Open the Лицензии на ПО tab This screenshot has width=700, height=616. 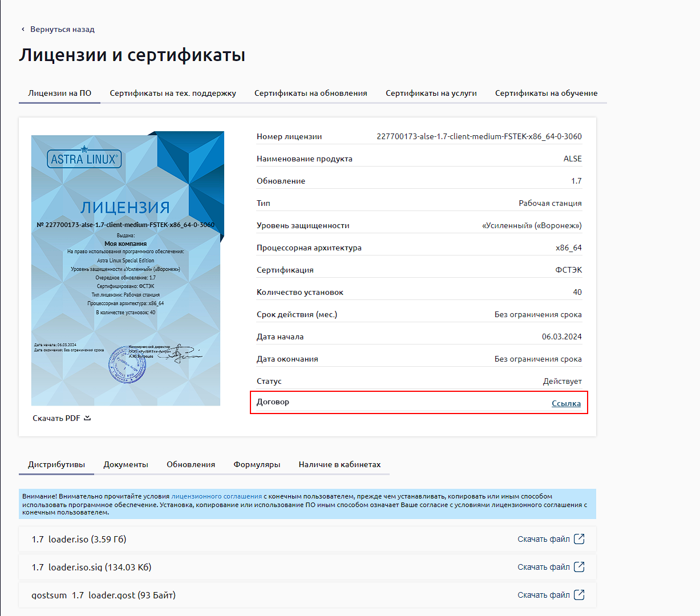59,93
